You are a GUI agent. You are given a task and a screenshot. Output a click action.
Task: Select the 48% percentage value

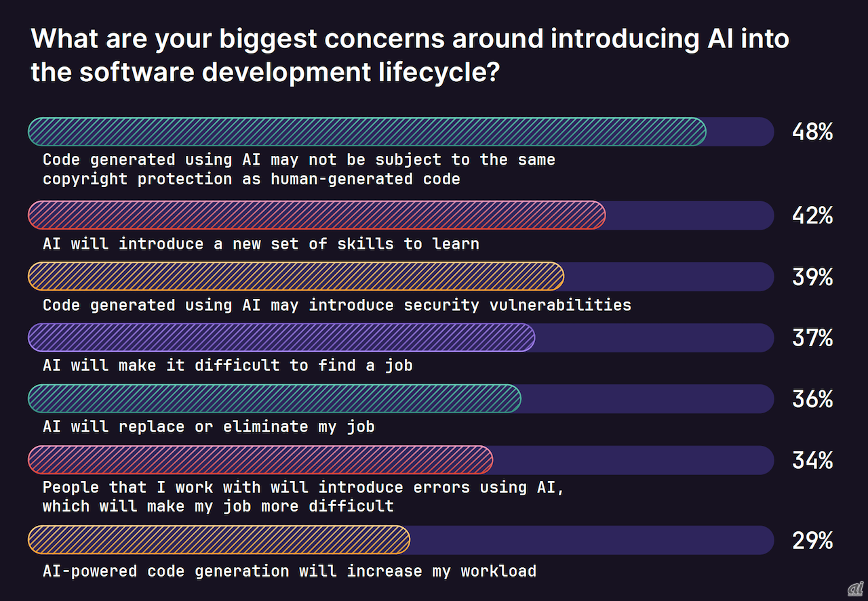click(x=812, y=132)
